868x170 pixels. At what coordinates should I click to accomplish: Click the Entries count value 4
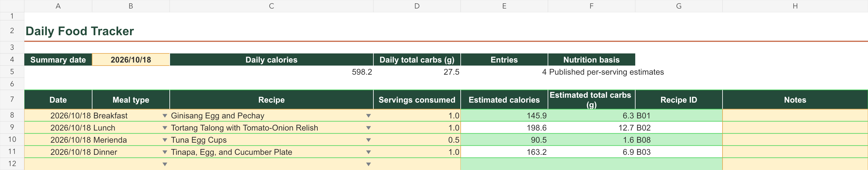coord(504,72)
